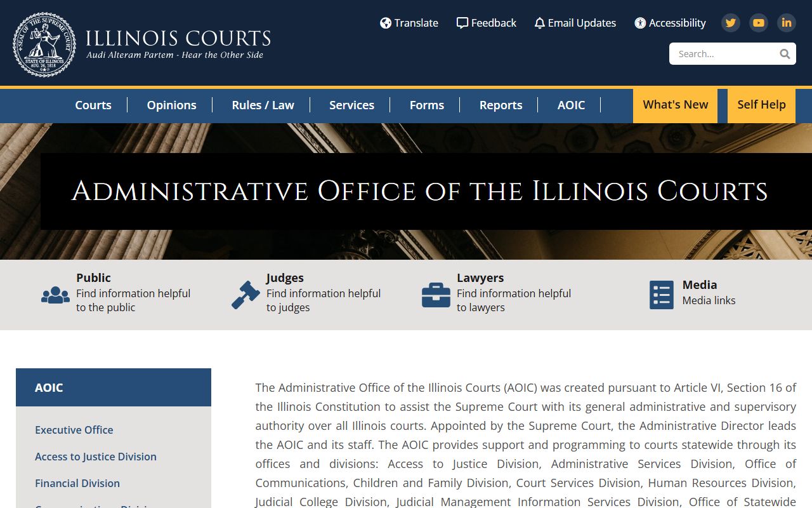Click the Accessibility person icon

pos(640,23)
